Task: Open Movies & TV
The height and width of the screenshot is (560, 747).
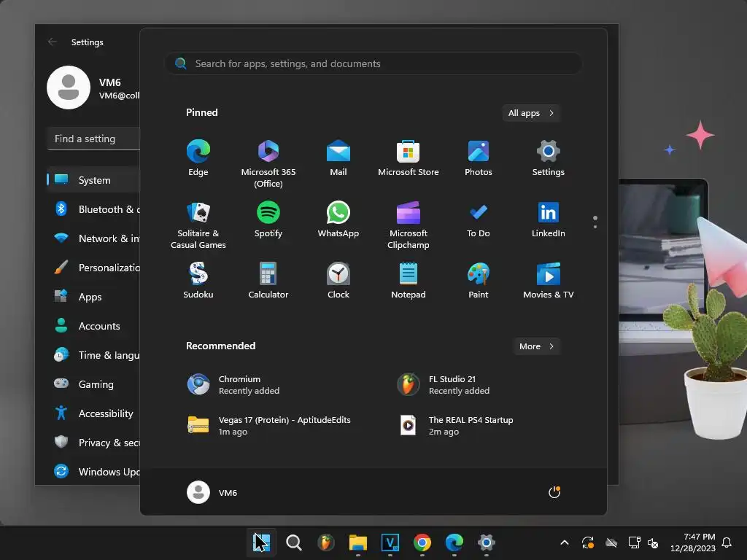Action: tap(549, 281)
